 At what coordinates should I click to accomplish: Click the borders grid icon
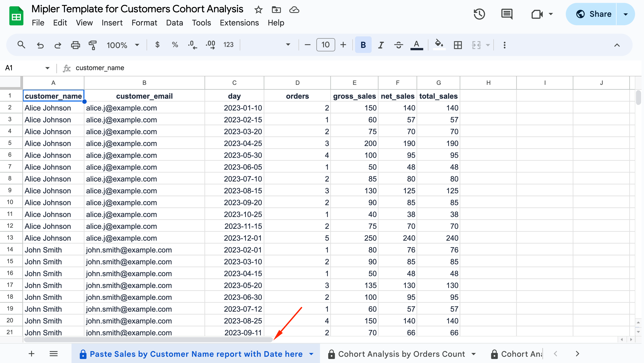point(457,45)
